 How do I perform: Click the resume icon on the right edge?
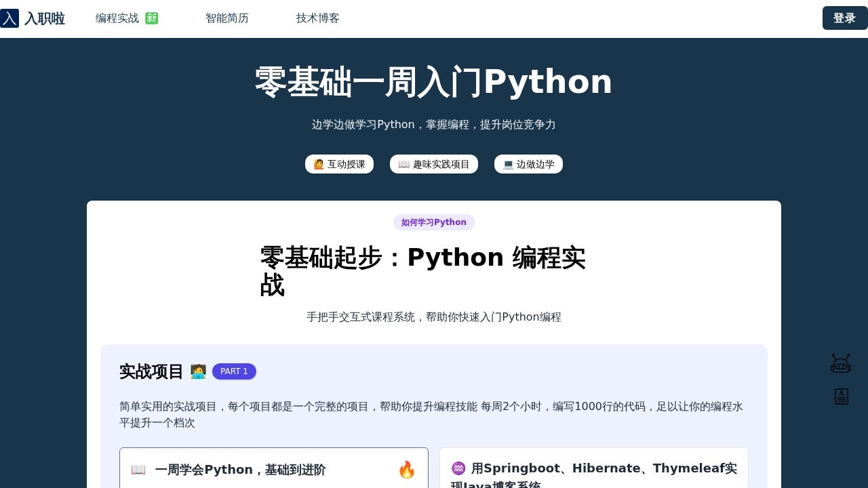(x=841, y=396)
